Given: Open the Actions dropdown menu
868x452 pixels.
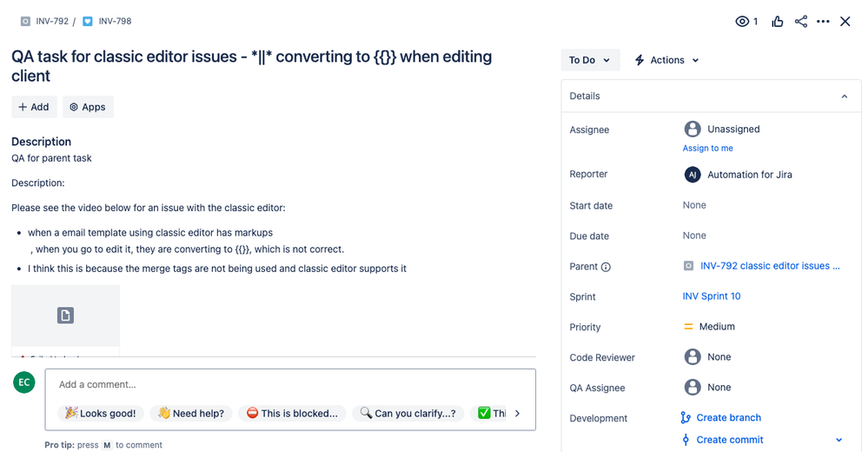Looking at the screenshot, I should tap(667, 60).
